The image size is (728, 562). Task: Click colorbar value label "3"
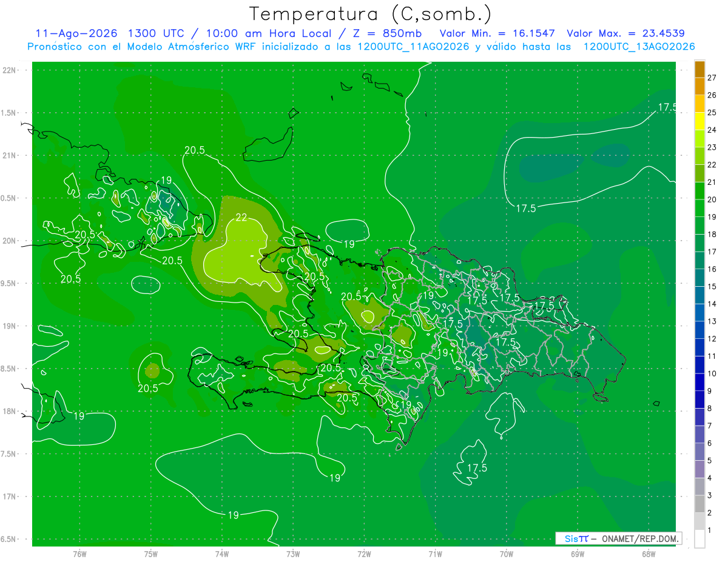tap(710, 495)
